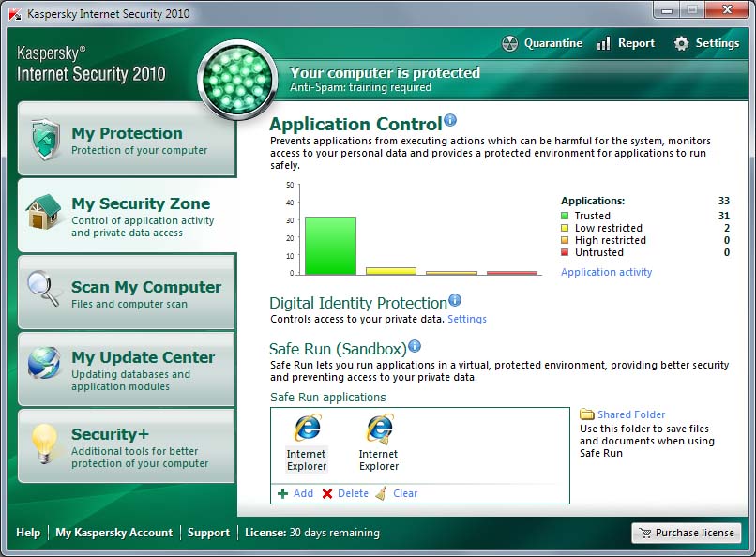Click the Shared Folder folder icon

click(587, 414)
